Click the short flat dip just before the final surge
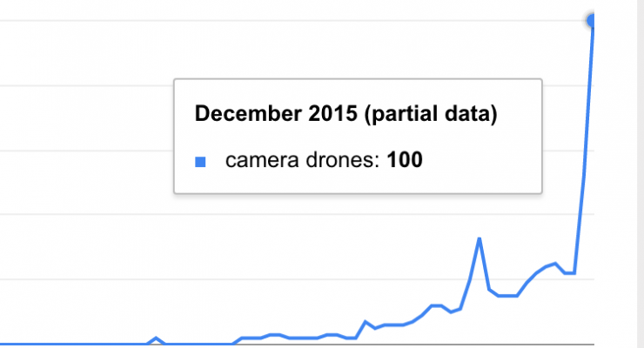644x348 pixels. point(570,273)
